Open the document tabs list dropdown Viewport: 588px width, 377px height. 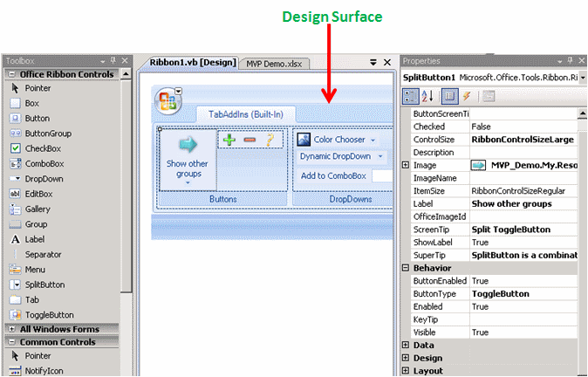pos(373,62)
